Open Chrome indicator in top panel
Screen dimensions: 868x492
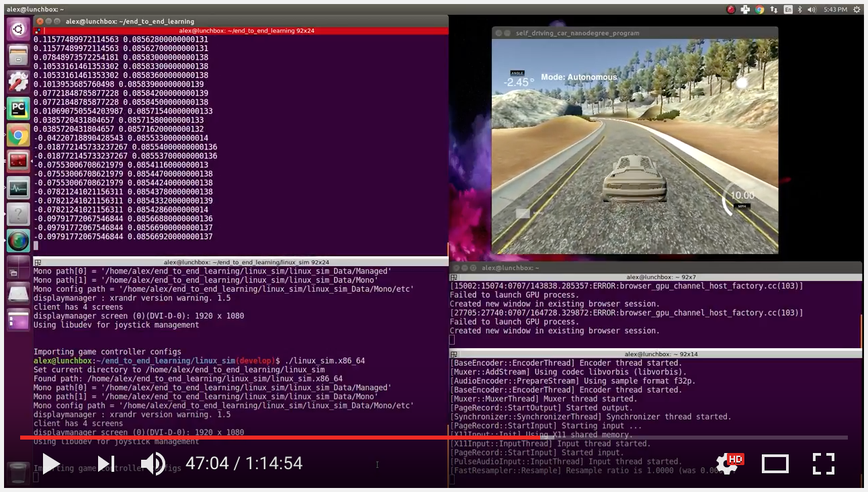pos(759,9)
